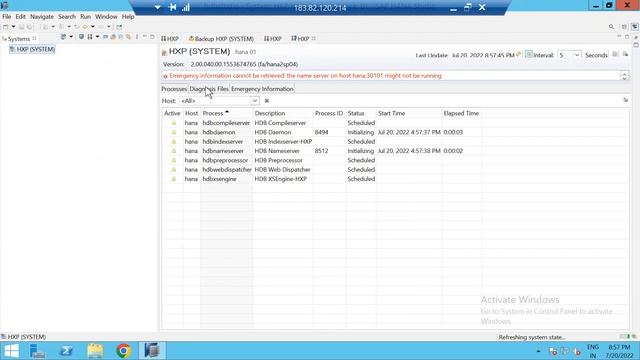The height and width of the screenshot is (360, 640).
Task: Minimize the Systems view panel
Action: click(x=145, y=37)
